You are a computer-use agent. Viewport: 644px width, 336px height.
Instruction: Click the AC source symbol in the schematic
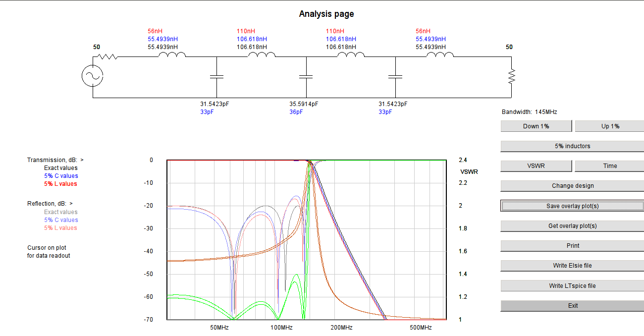tap(92, 75)
